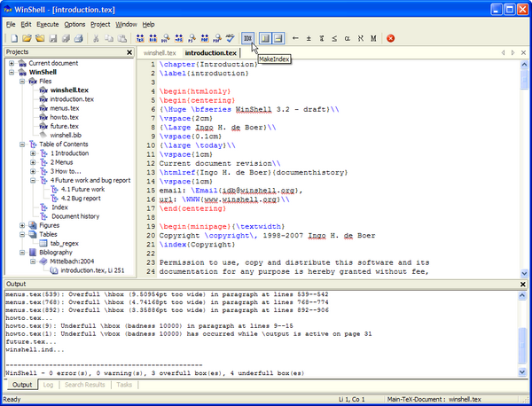This screenshot has height=406, width=532.
Task: Select winshell.bib in the Files tree
Action: (66, 136)
